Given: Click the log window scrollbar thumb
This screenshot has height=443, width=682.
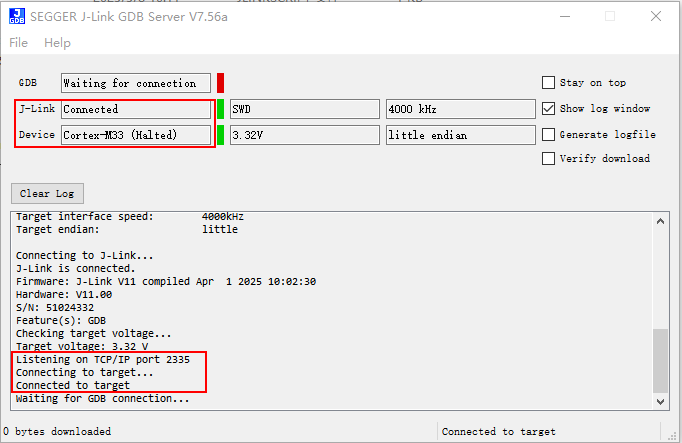Looking at the screenshot, I should click(x=659, y=360).
